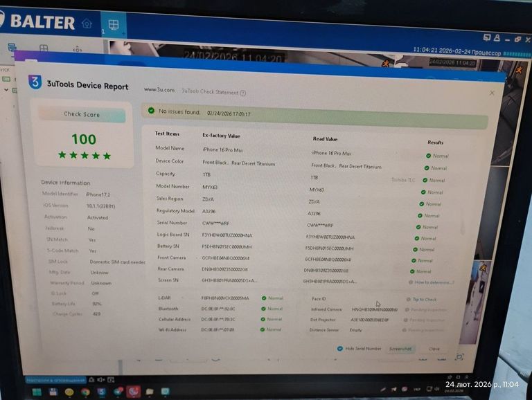The height and width of the screenshot is (400, 532).
Task: Select the grid layout tab icon
Action: (114, 25)
